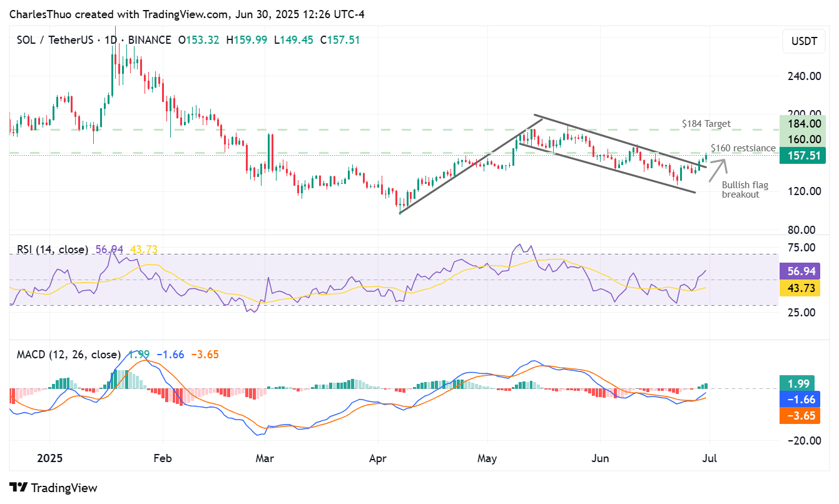The height and width of the screenshot is (504, 839).
Task: Click the purple 56.94 RSI value badge
Action: tap(803, 271)
